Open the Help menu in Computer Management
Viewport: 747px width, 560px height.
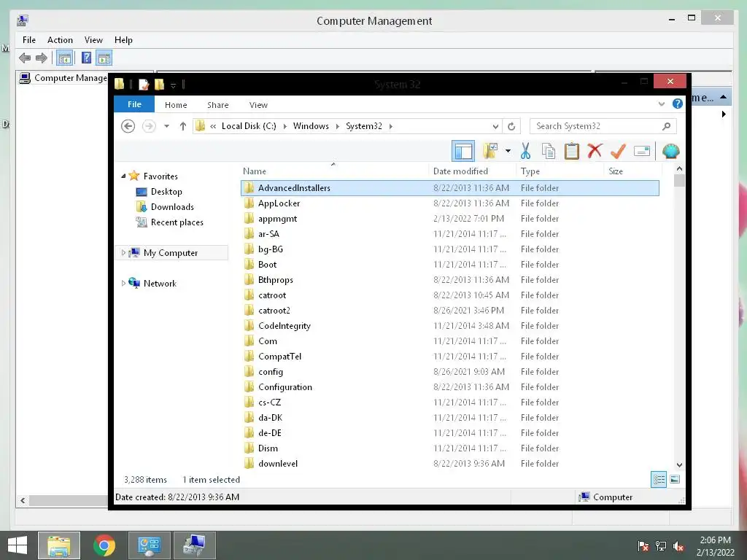[123, 40]
